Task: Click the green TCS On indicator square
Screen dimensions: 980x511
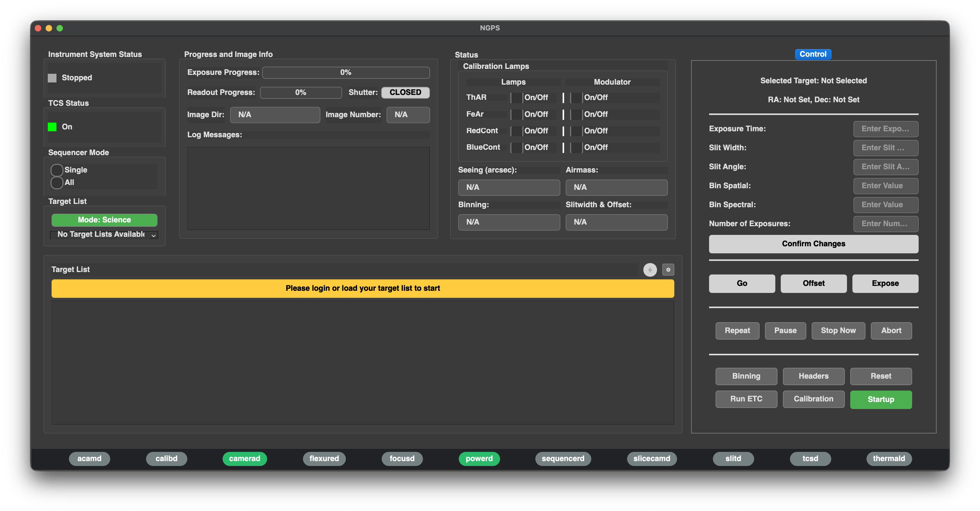Action: pyautogui.click(x=52, y=127)
